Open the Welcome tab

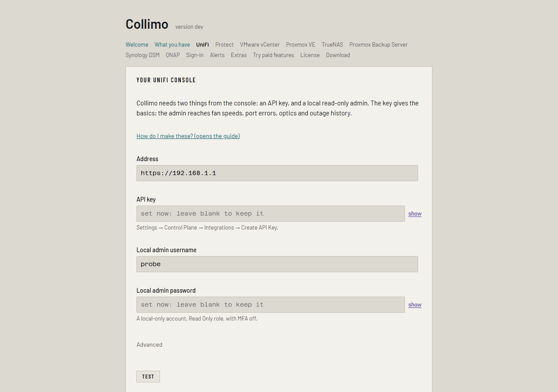(x=137, y=44)
